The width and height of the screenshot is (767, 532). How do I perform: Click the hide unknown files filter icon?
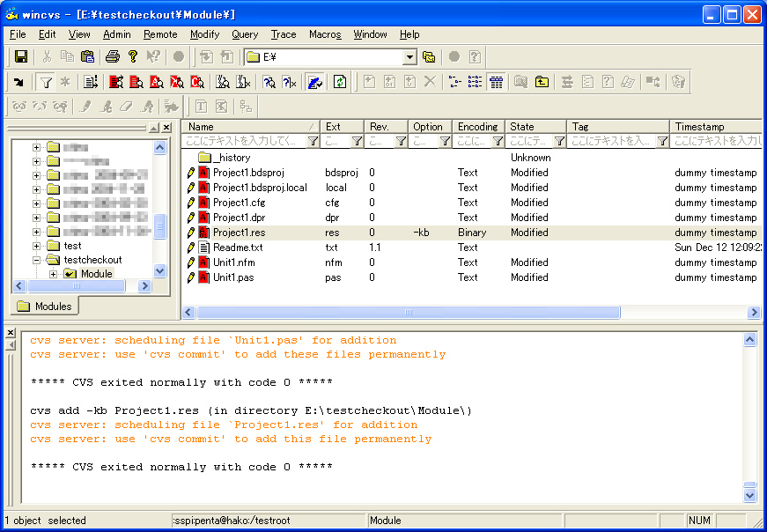click(x=244, y=82)
